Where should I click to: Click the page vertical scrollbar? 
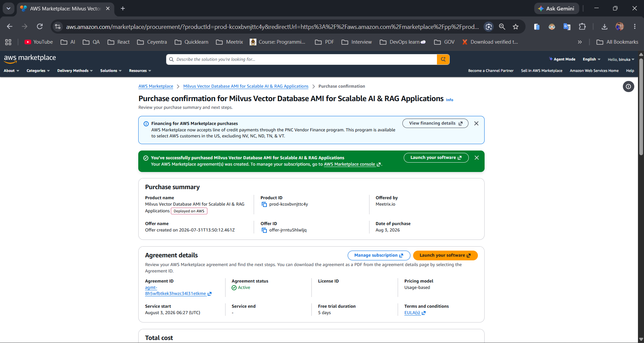coord(641,108)
